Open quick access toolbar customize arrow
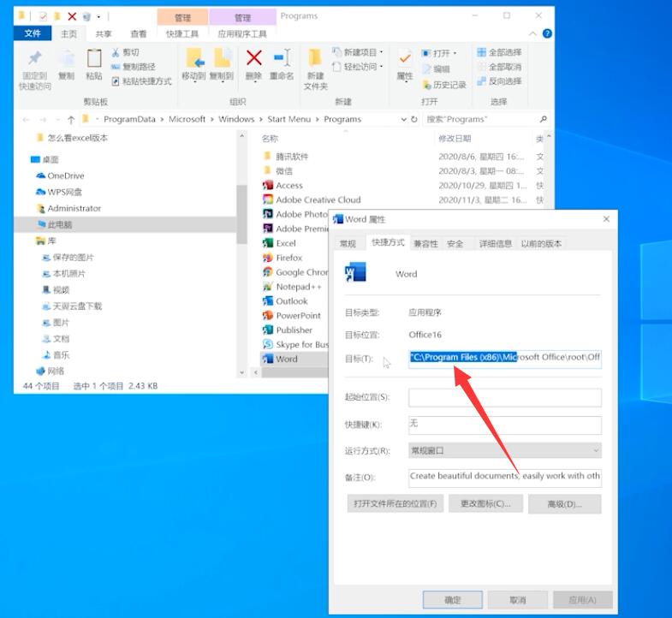 pos(98,17)
